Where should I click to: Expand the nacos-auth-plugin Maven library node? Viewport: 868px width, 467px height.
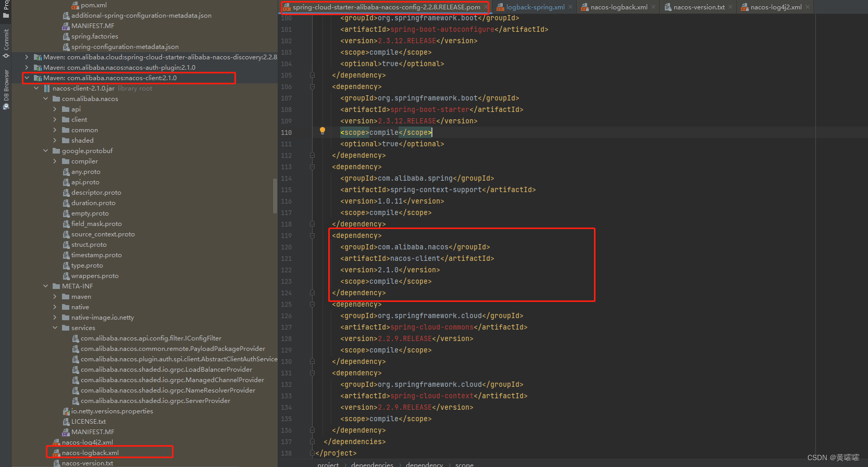27,68
